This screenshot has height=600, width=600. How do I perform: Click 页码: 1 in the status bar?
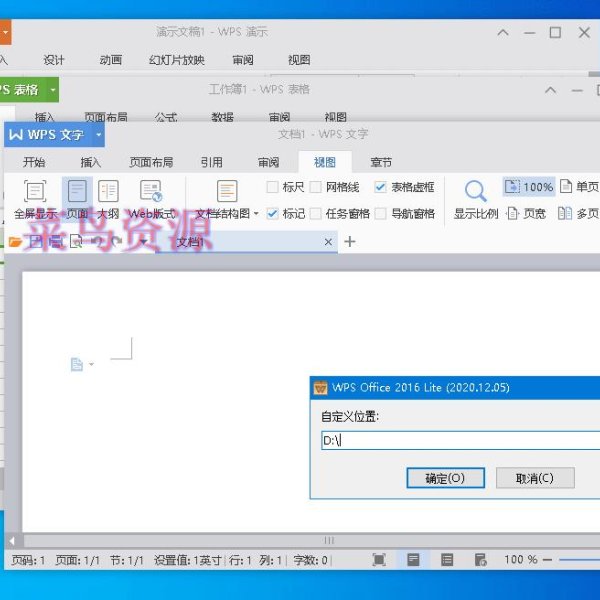pos(28,560)
